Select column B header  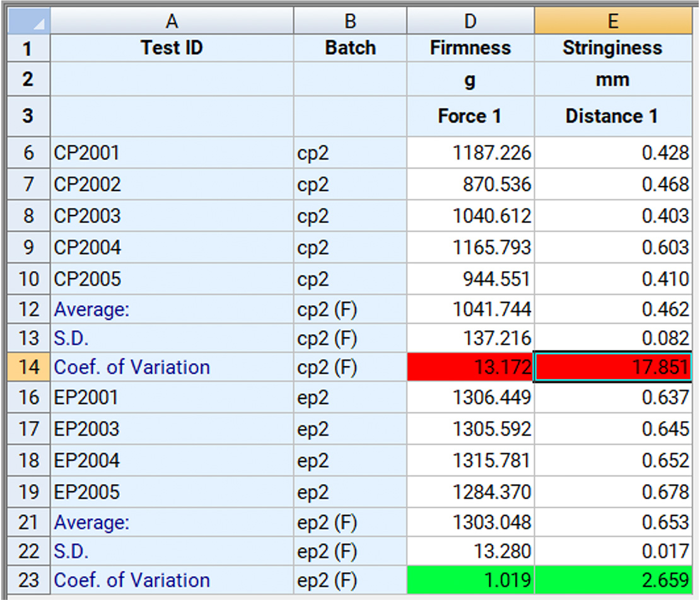(x=350, y=22)
